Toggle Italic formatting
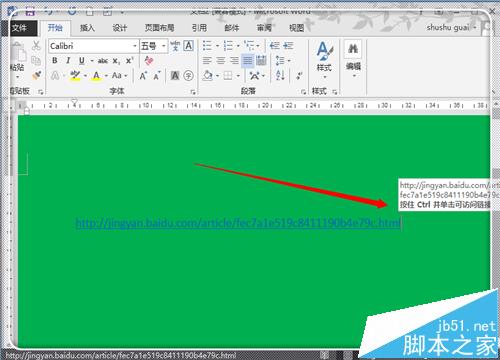 pos(68,61)
